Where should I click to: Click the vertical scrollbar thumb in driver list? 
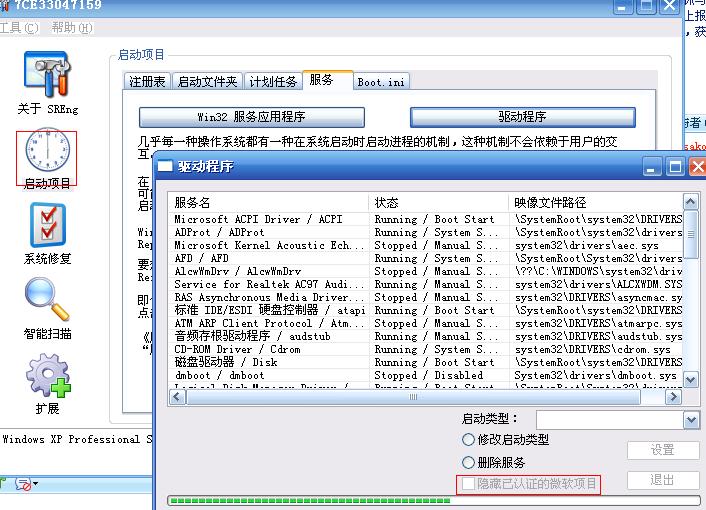coord(691,235)
